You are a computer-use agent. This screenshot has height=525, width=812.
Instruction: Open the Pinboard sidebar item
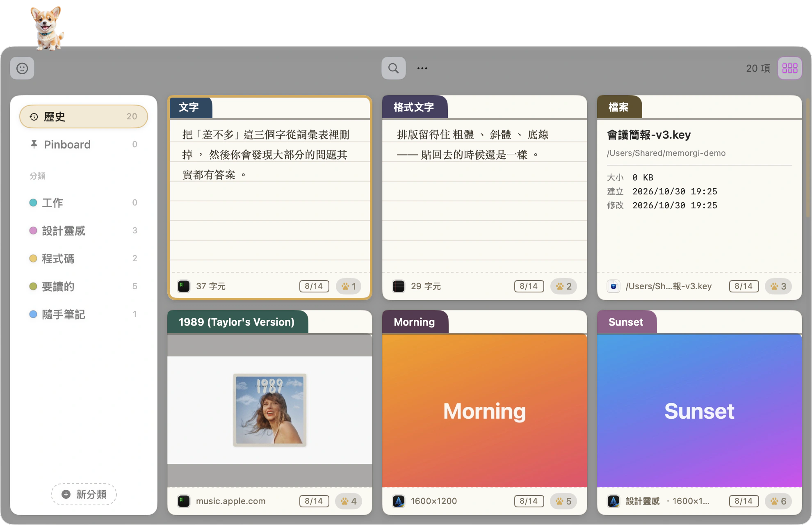pos(84,144)
